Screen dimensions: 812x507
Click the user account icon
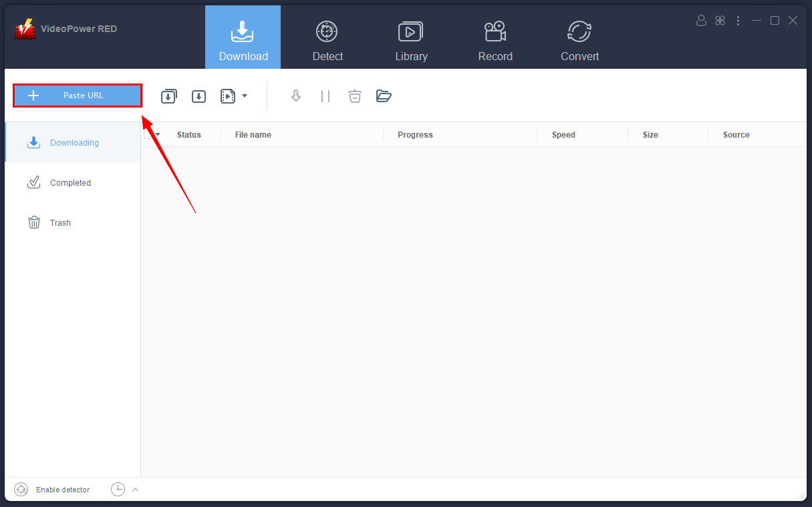(x=701, y=21)
